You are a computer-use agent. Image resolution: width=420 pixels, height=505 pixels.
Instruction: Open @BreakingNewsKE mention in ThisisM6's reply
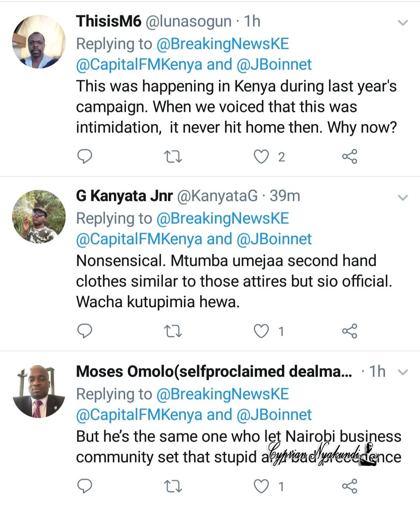click(x=222, y=44)
